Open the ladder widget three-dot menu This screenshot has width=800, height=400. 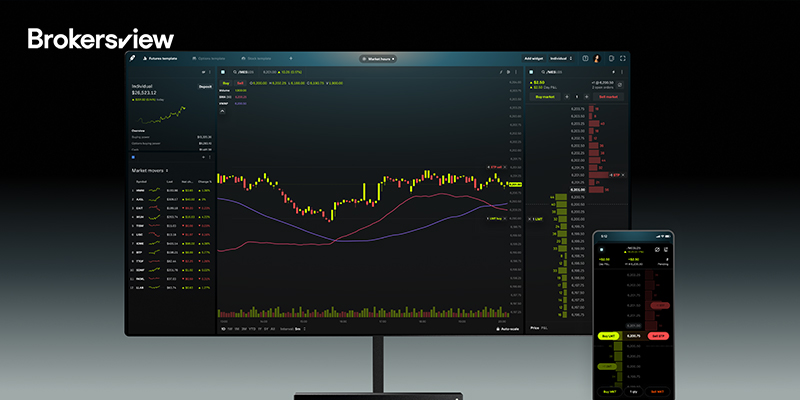click(622, 72)
